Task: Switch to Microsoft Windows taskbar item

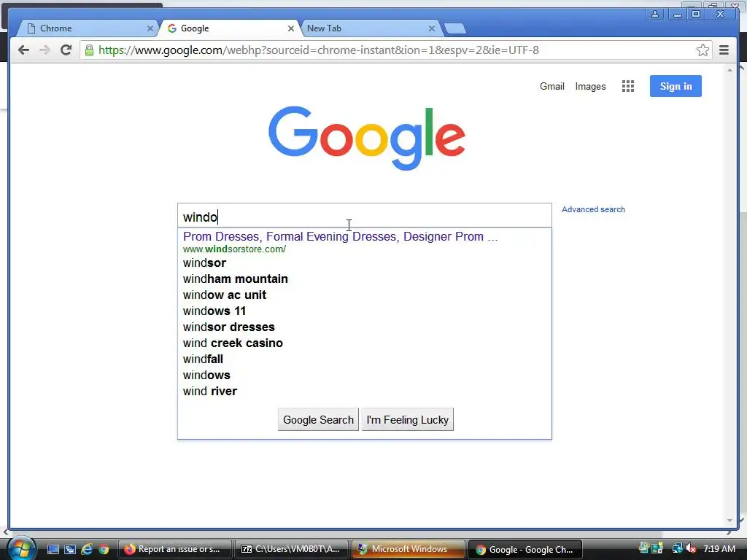Action: click(x=409, y=549)
